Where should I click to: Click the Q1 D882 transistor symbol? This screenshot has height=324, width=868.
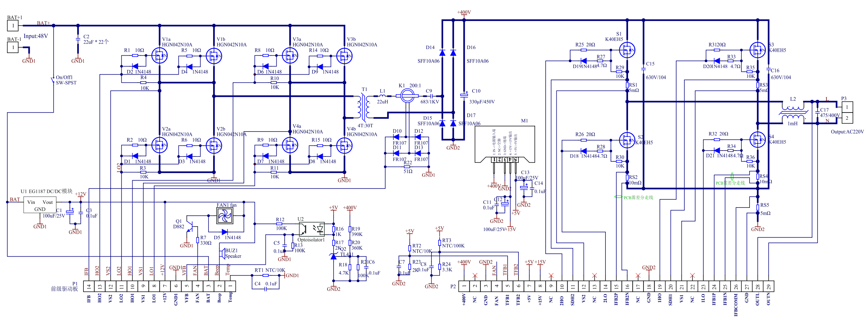(x=190, y=227)
